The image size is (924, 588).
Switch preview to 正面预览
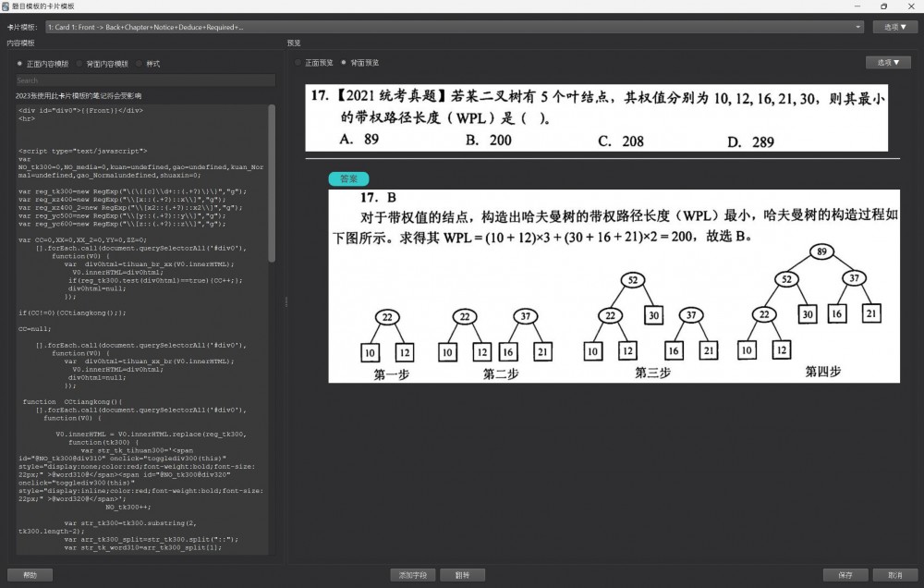298,63
